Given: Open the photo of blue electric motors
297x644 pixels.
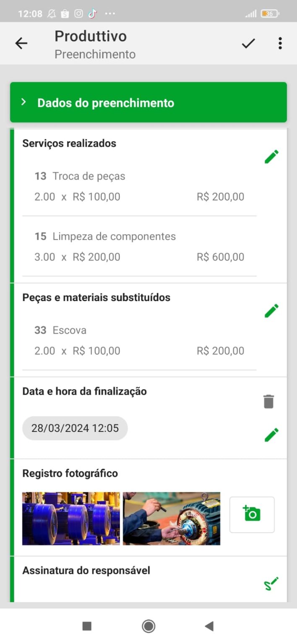Looking at the screenshot, I should pyautogui.click(x=70, y=519).
